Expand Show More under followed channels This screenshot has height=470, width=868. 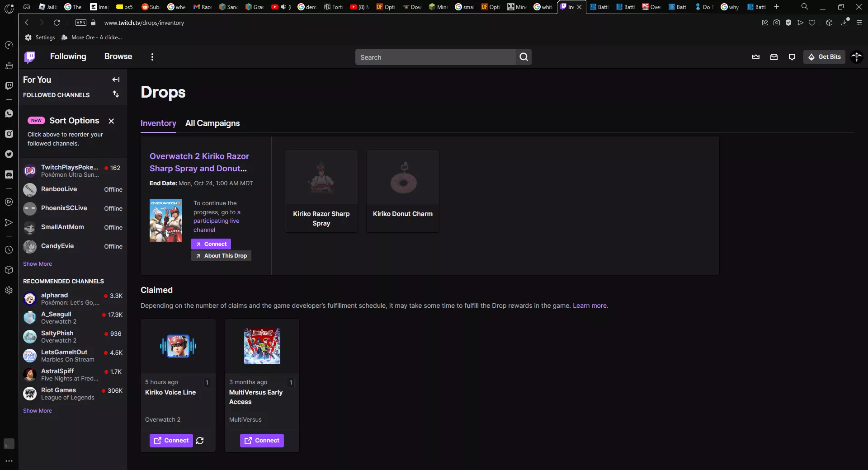pyautogui.click(x=38, y=263)
